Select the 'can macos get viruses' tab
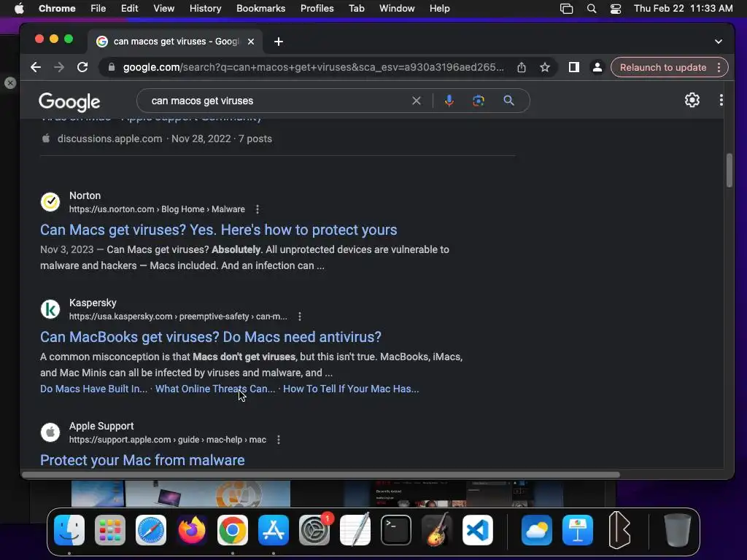Viewport: 747px width, 560px height. pyautogui.click(x=175, y=42)
